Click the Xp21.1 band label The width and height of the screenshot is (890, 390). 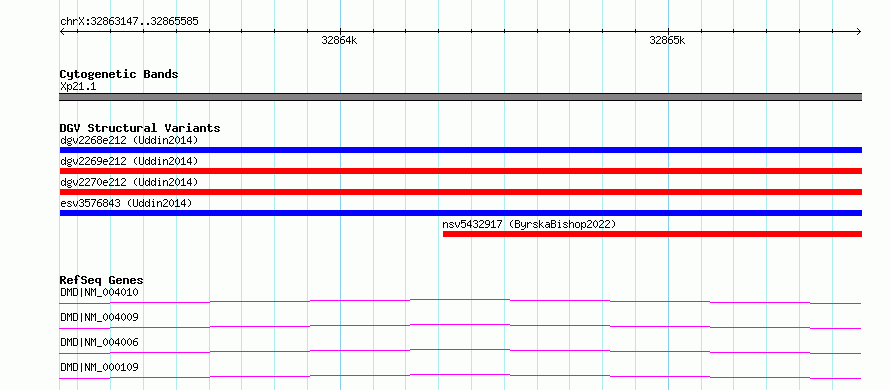[78, 87]
